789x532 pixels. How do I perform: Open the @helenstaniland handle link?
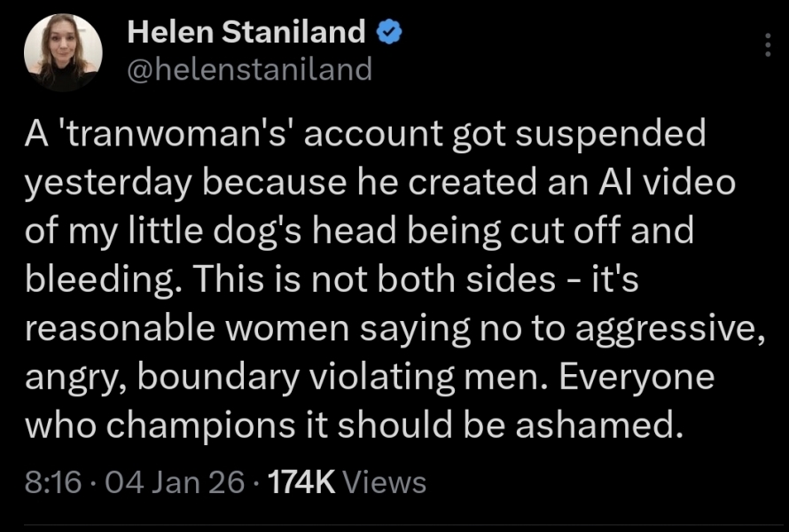pos(251,69)
